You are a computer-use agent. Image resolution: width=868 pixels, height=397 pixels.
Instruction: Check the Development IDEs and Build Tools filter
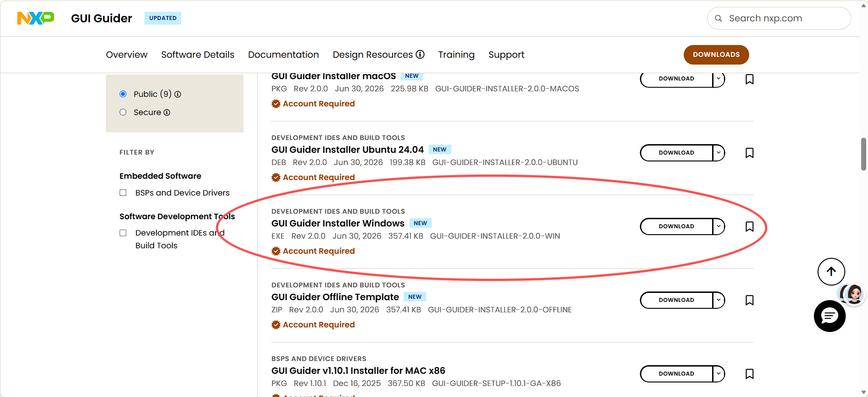click(123, 233)
